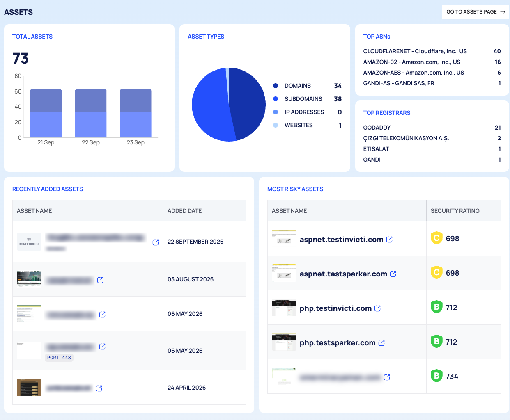Screen dimensions: 510x420
Task: Click the AMAZON-02 - Amazon.com, Inc., US row
Action: tap(432, 62)
